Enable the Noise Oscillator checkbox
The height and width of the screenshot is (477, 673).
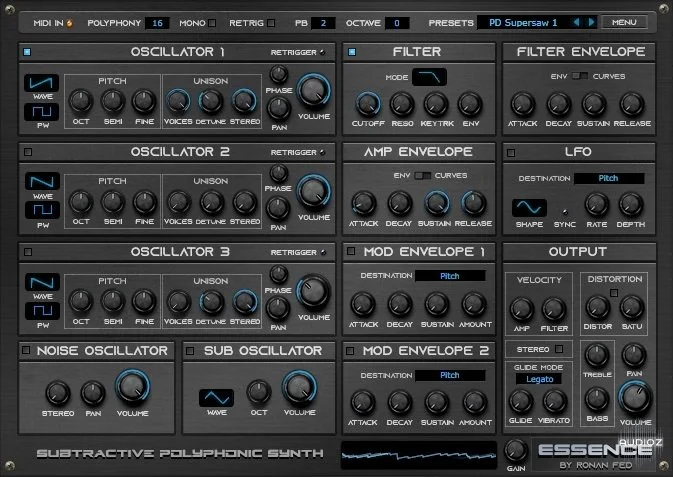coord(26,350)
